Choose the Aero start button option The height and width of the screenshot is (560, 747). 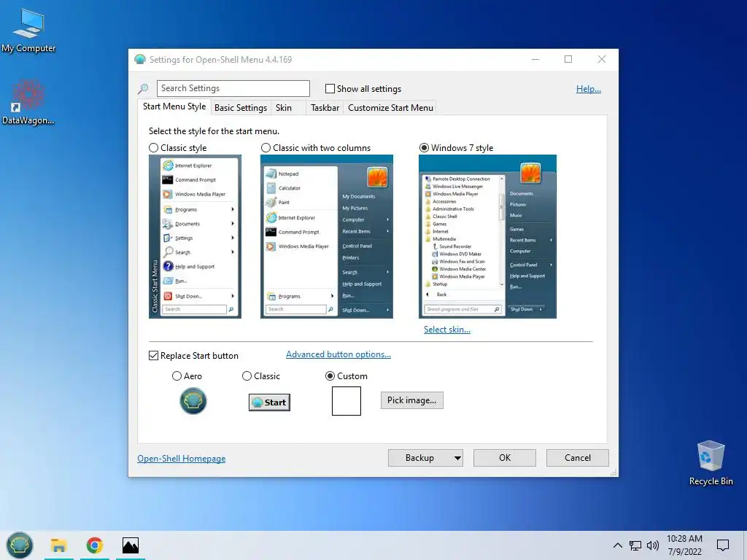[177, 376]
